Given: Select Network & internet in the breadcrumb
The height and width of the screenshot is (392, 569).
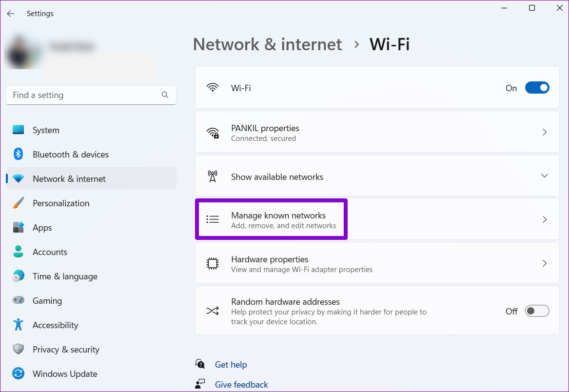Looking at the screenshot, I should 267,44.
